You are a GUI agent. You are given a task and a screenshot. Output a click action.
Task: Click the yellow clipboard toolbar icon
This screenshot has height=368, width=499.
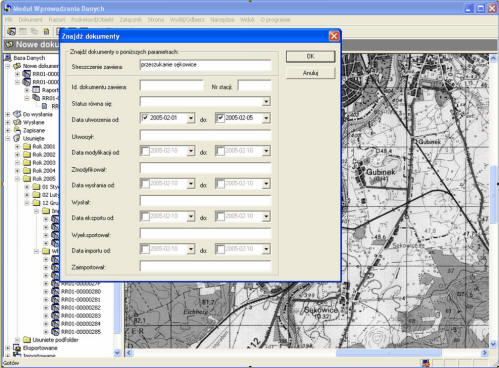click(x=46, y=31)
